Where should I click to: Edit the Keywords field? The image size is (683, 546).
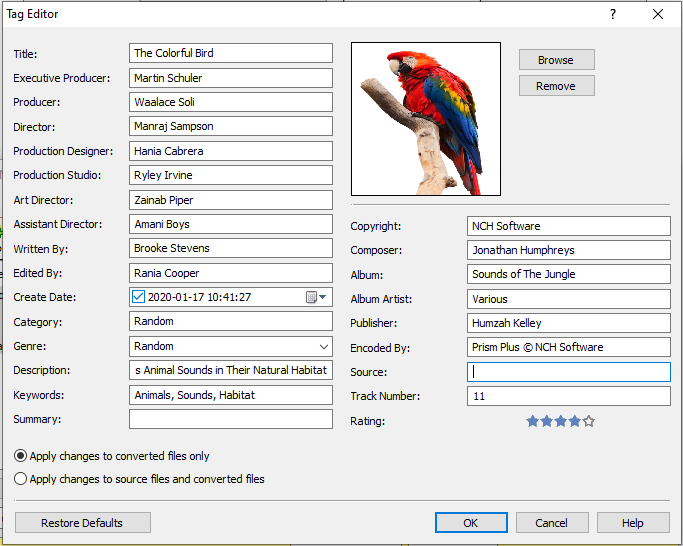tap(231, 395)
